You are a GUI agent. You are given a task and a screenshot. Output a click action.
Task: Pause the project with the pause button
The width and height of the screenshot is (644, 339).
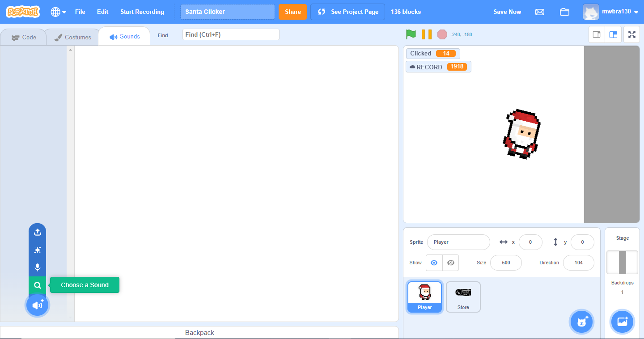tap(427, 34)
